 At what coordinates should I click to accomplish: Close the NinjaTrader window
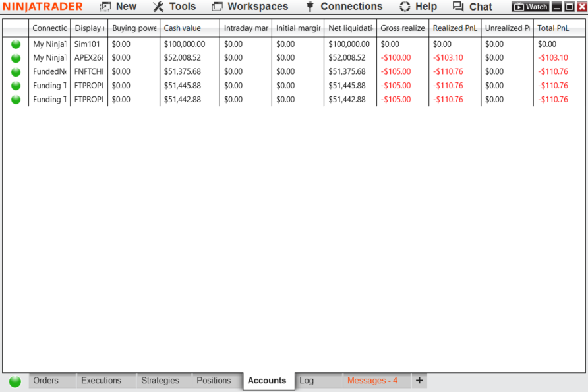tap(581, 7)
